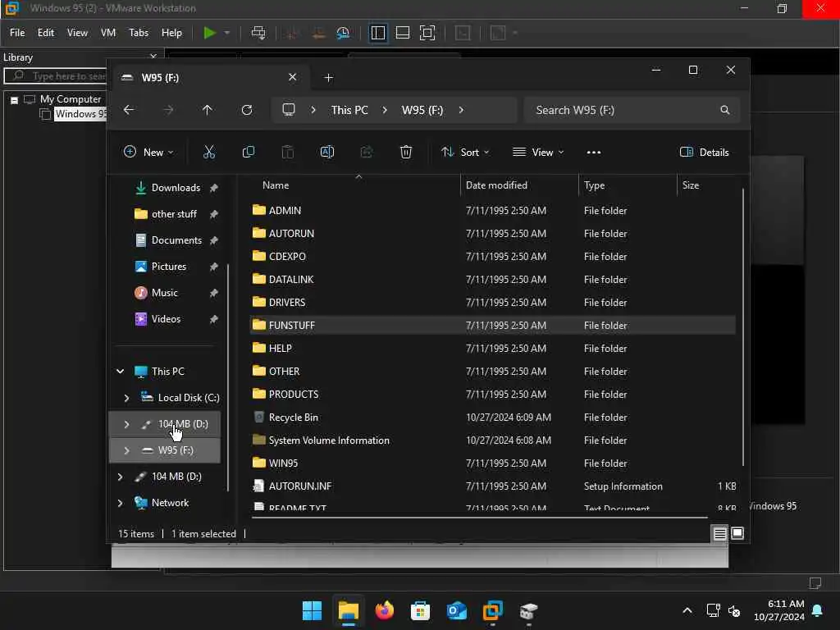Click This PC in the address breadcrumb
This screenshot has width=840, height=630.
click(x=349, y=110)
